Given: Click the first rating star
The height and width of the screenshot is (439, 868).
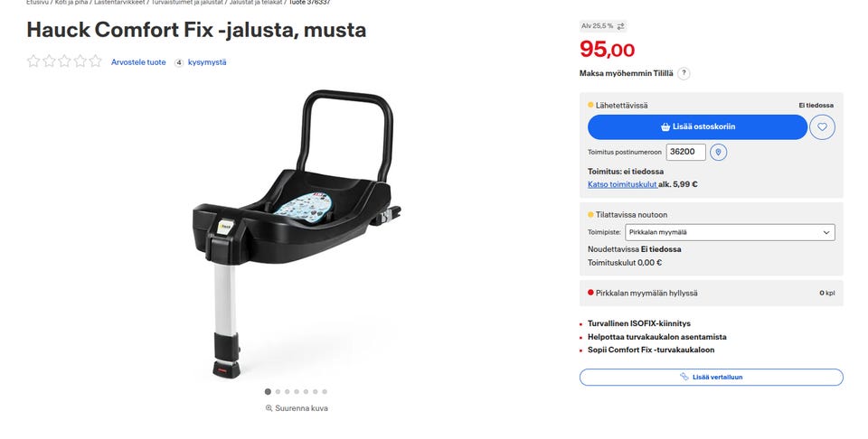Looking at the screenshot, I should (33, 61).
